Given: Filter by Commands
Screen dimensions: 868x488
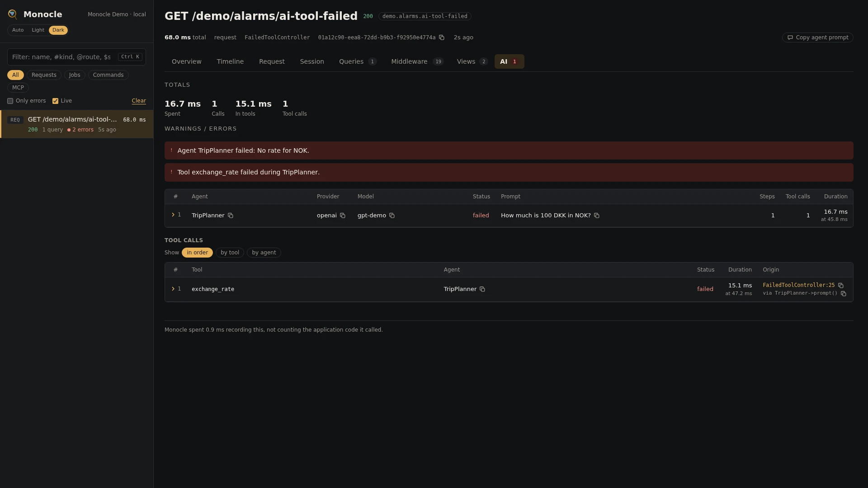Looking at the screenshot, I should [108, 75].
